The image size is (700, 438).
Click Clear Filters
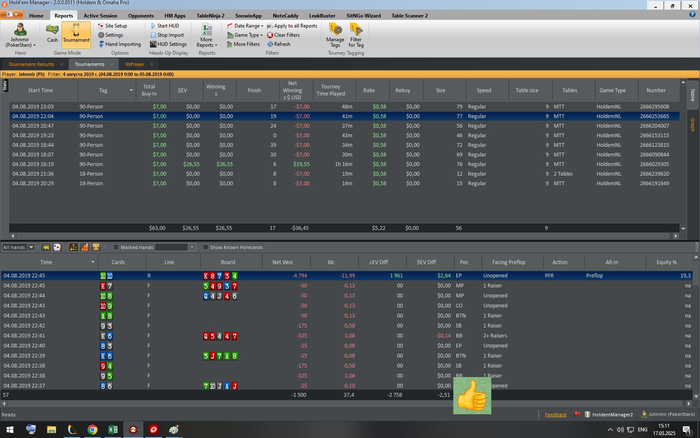[283, 35]
